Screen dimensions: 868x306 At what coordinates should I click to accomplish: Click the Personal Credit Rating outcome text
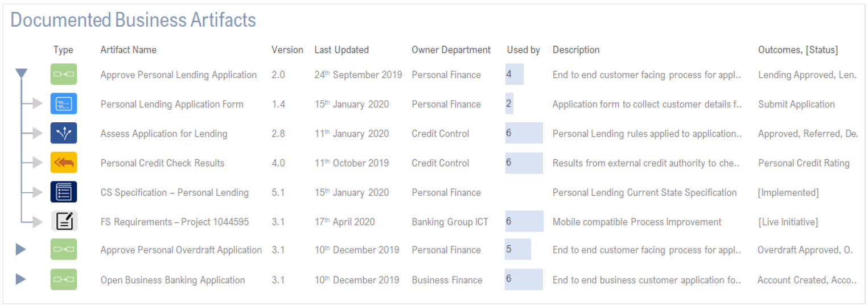pyautogui.click(x=804, y=163)
